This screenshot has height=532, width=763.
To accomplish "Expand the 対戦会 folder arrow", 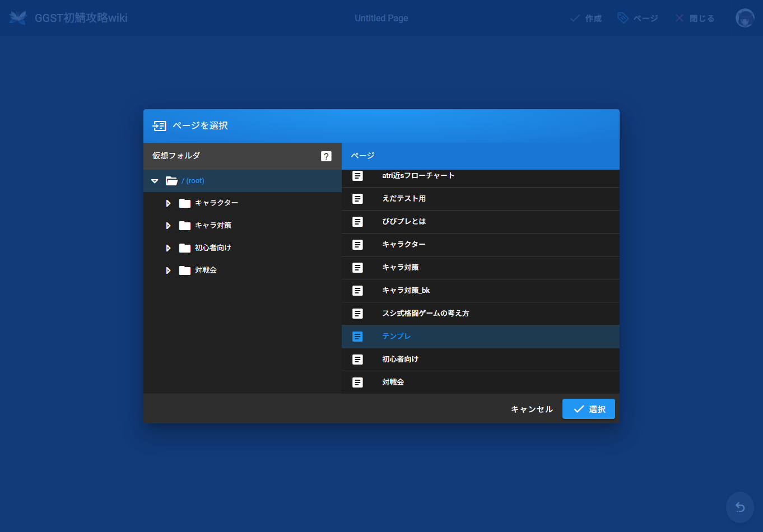I will point(168,270).
